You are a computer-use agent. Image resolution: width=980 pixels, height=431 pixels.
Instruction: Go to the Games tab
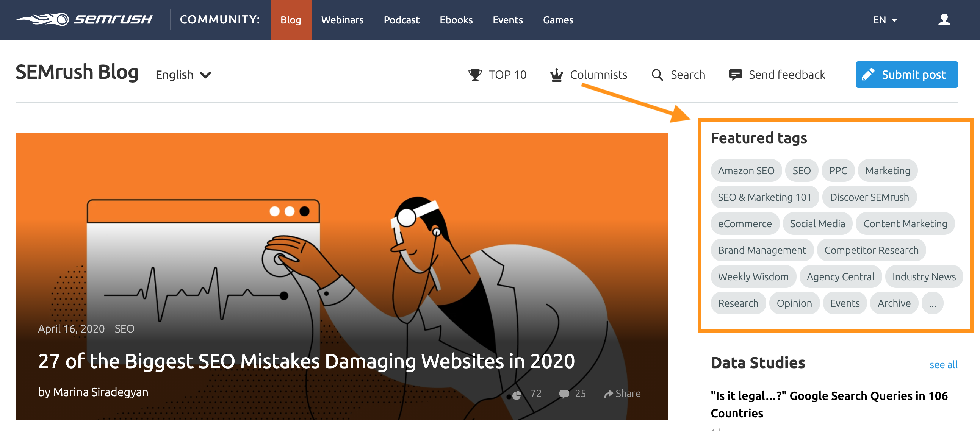(x=558, y=20)
